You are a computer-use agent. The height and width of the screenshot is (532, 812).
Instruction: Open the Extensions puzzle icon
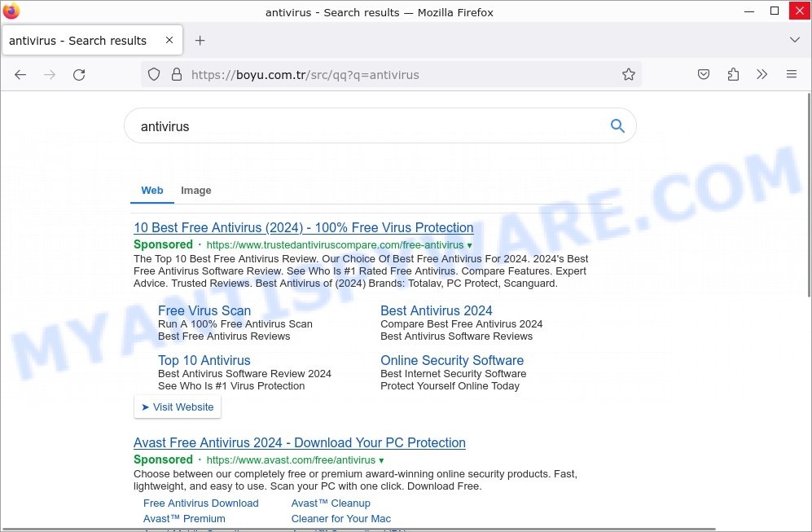(x=733, y=75)
